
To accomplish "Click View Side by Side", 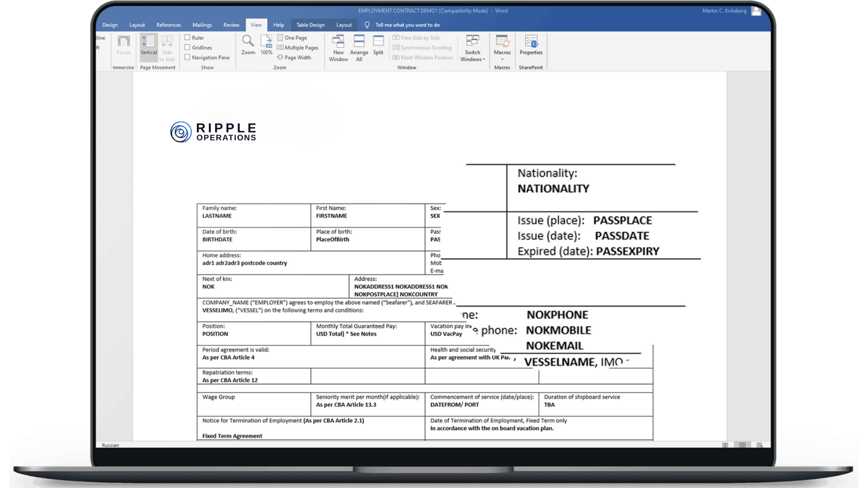I will [x=416, y=38].
